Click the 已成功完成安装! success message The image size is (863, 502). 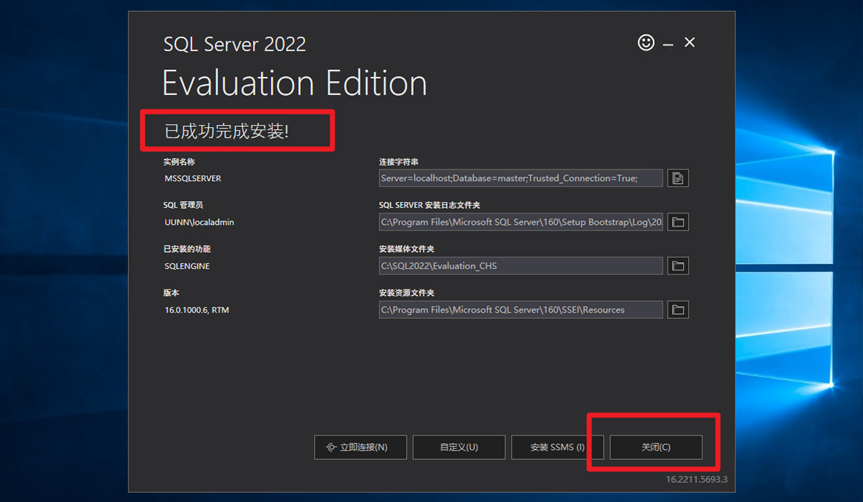pyautogui.click(x=227, y=131)
